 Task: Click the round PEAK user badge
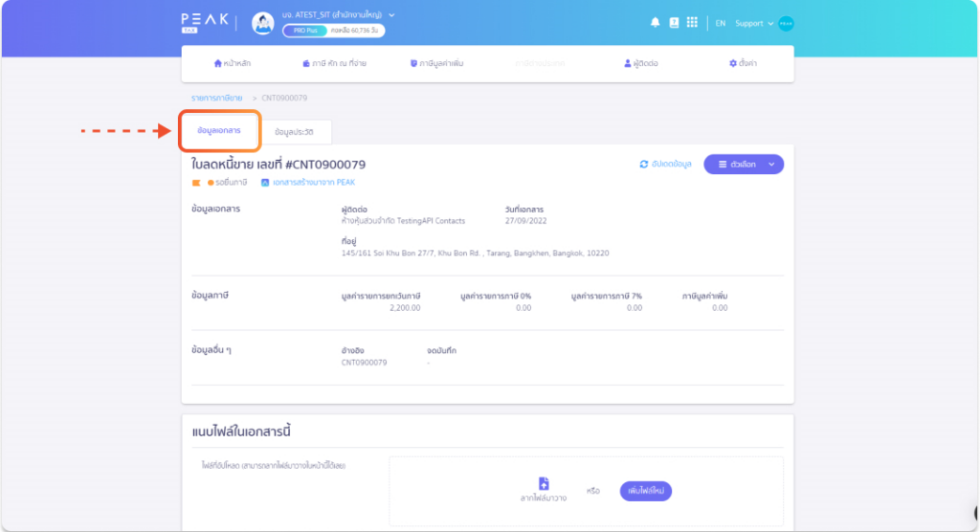pos(787,24)
